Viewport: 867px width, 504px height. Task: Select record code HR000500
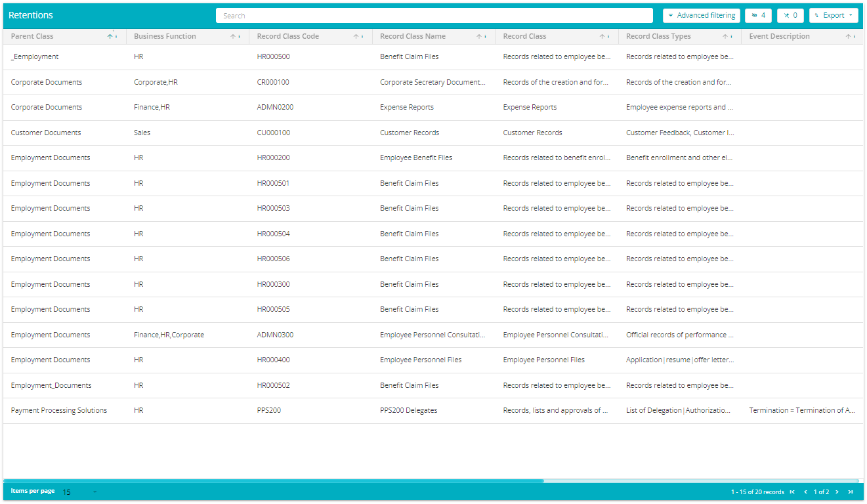coord(274,57)
